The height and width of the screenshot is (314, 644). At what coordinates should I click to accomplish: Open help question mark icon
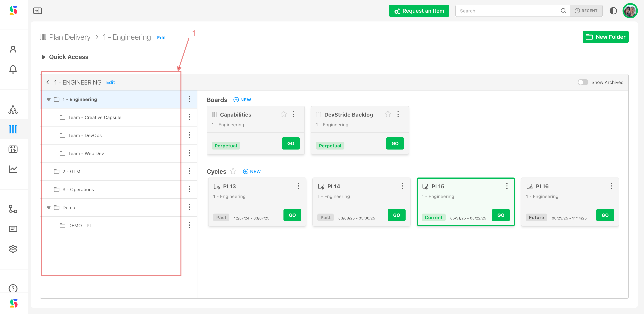13,288
